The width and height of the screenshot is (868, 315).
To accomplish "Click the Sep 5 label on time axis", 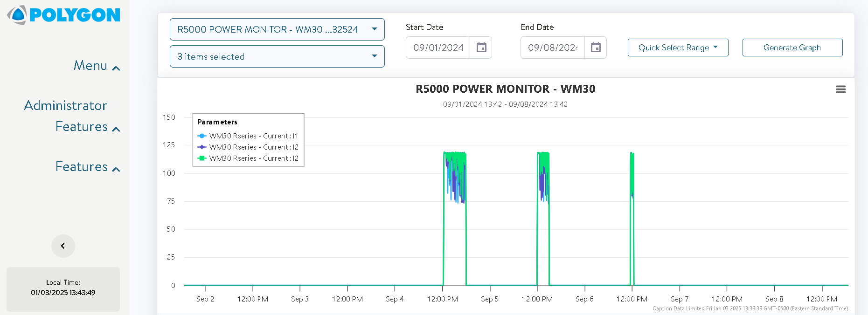I will tap(489, 299).
